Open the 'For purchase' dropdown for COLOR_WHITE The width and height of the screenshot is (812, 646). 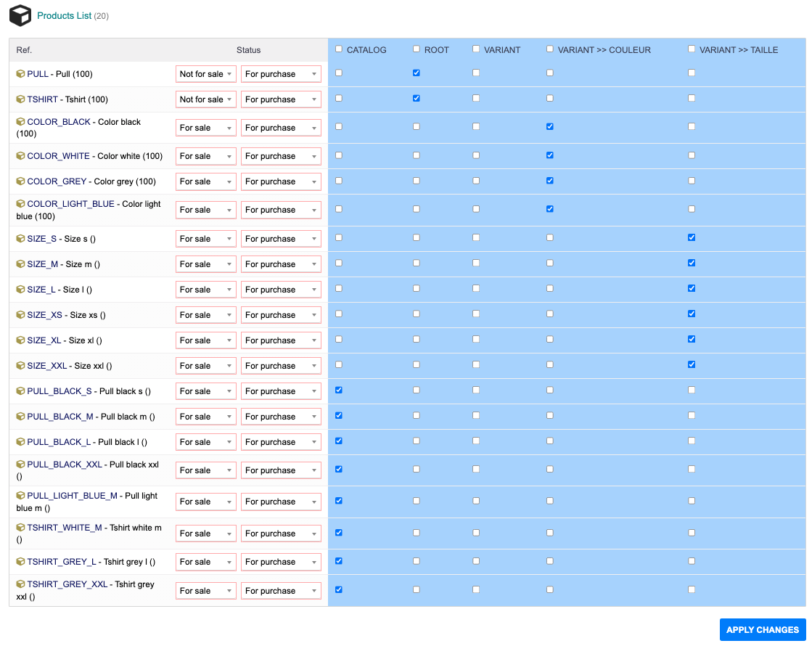(281, 156)
